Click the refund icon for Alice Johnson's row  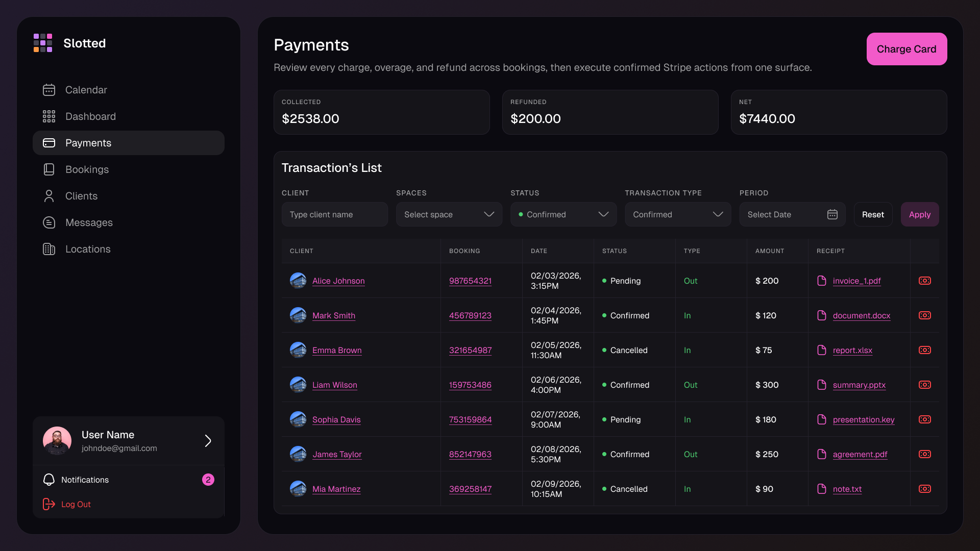pyautogui.click(x=925, y=281)
